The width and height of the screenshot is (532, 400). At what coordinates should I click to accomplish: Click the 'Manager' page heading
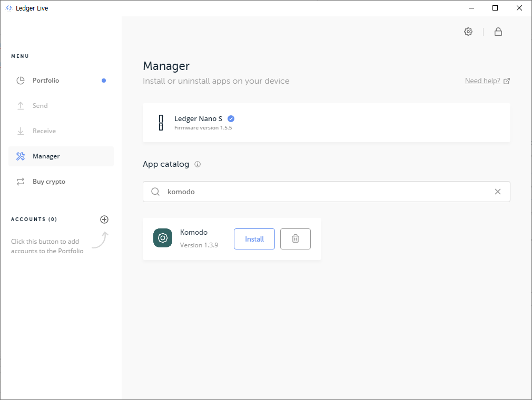coord(166,66)
